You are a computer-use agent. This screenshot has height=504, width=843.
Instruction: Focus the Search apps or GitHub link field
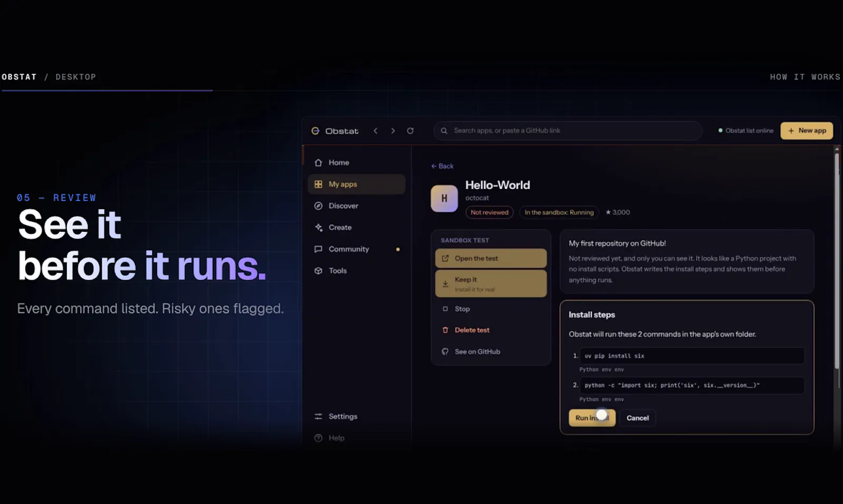(x=568, y=131)
